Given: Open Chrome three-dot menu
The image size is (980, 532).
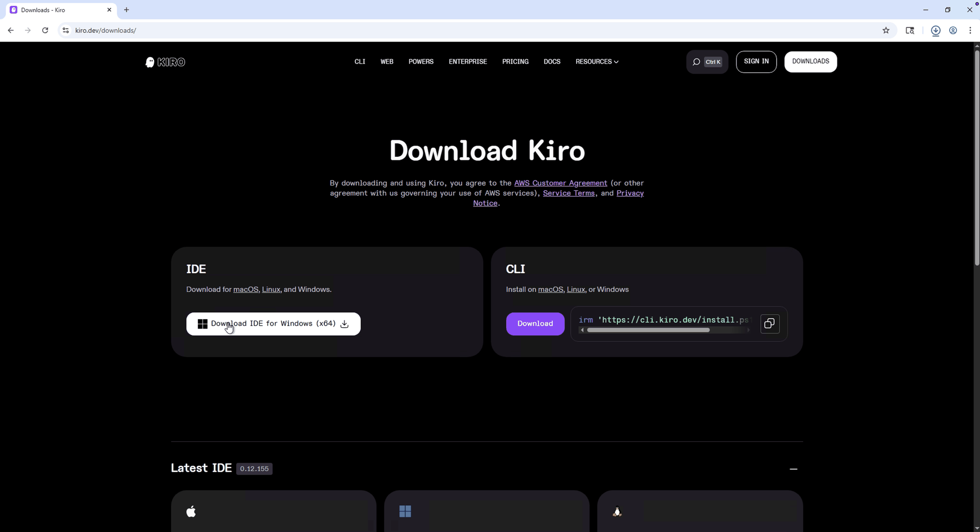Looking at the screenshot, I should pos(970,30).
